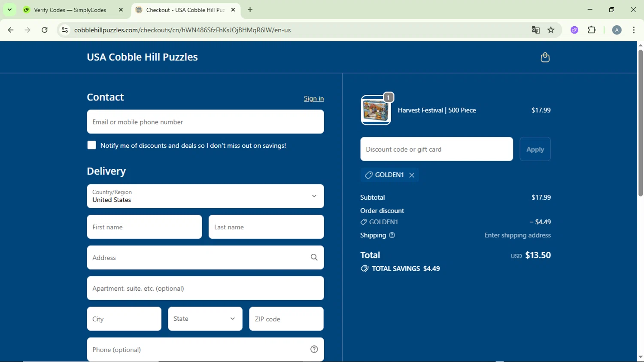Click the Harvest Festival | 500 Piece text
The width and height of the screenshot is (644, 362).
(x=437, y=110)
